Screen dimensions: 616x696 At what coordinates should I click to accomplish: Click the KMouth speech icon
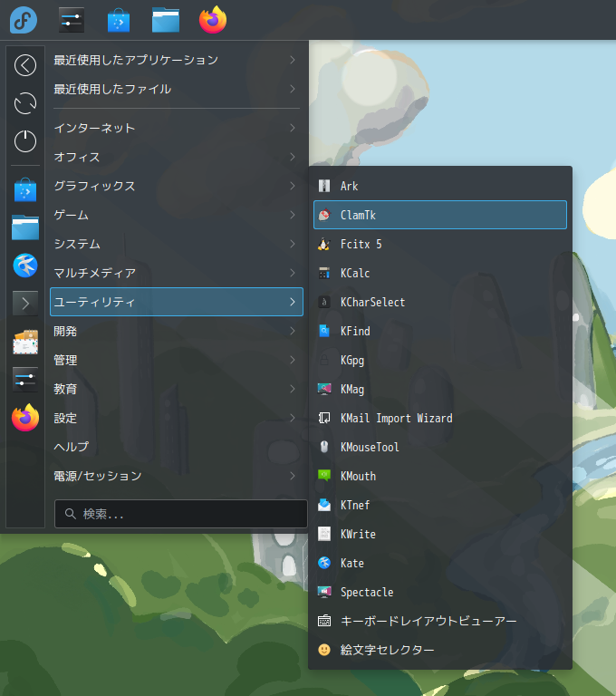324,477
